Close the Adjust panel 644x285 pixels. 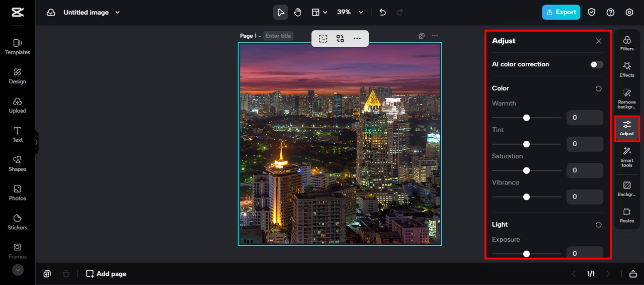pos(598,41)
